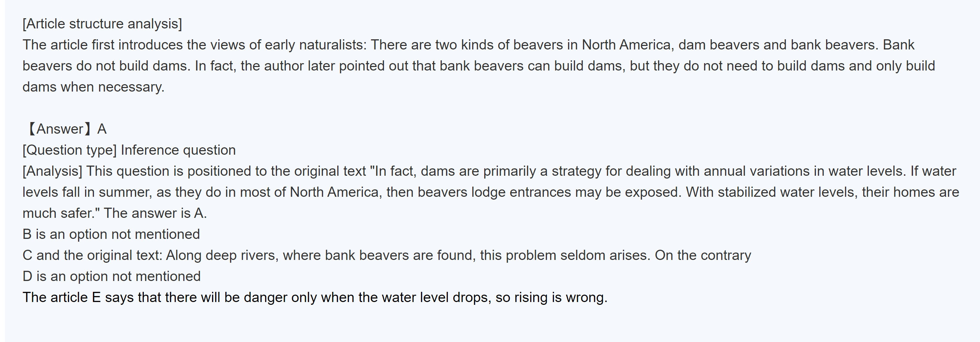Click the [Analysis] label
The width and height of the screenshot is (980, 342).
(x=52, y=171)
